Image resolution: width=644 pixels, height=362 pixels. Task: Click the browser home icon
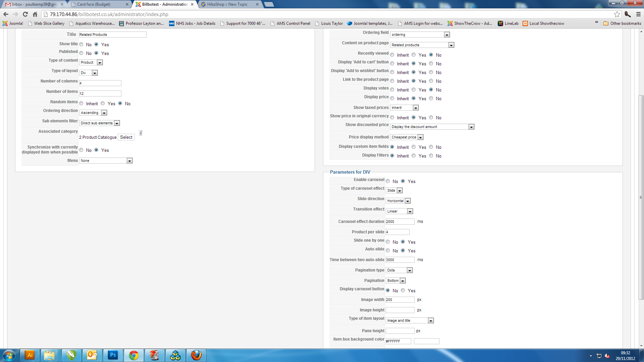tap(35, 14)
